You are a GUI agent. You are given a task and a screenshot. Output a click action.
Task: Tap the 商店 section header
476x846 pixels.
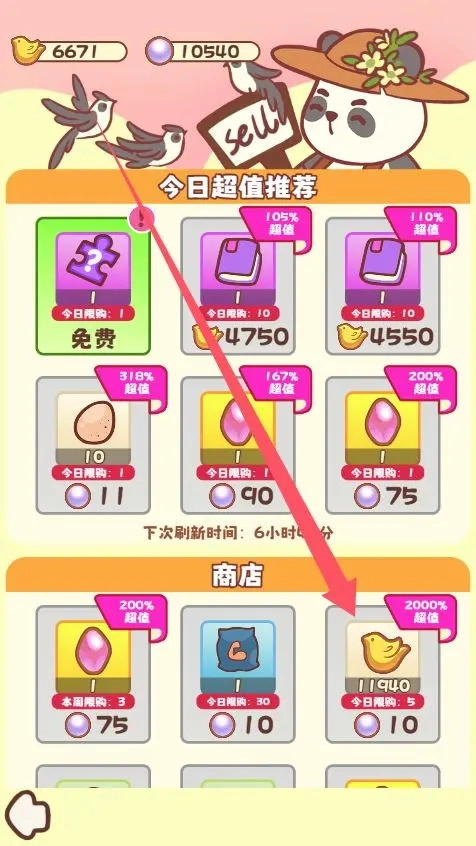click(x=238, y=575)
